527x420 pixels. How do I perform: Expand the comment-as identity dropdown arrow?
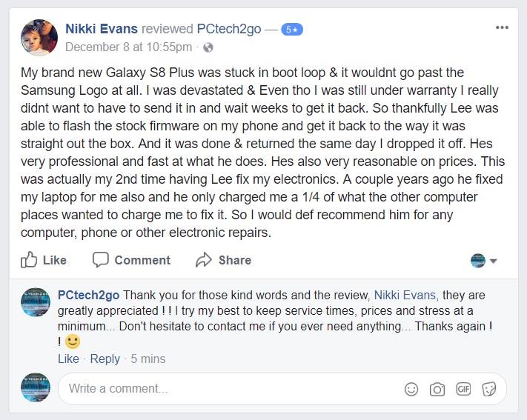[x=494, y=261]
